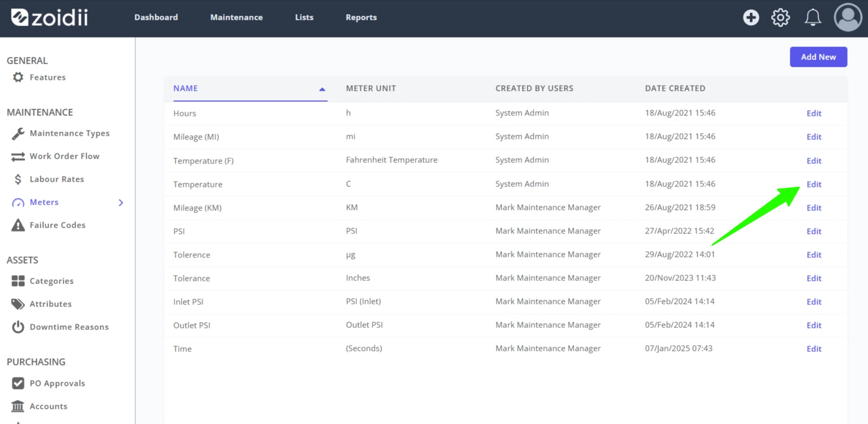Click the 'Inches' unit cell
The width and height of the screenshot is (868, 424).
358,278
